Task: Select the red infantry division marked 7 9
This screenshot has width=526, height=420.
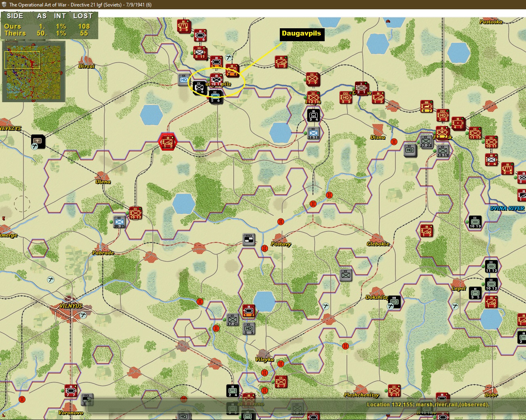Action: [313, 79]
